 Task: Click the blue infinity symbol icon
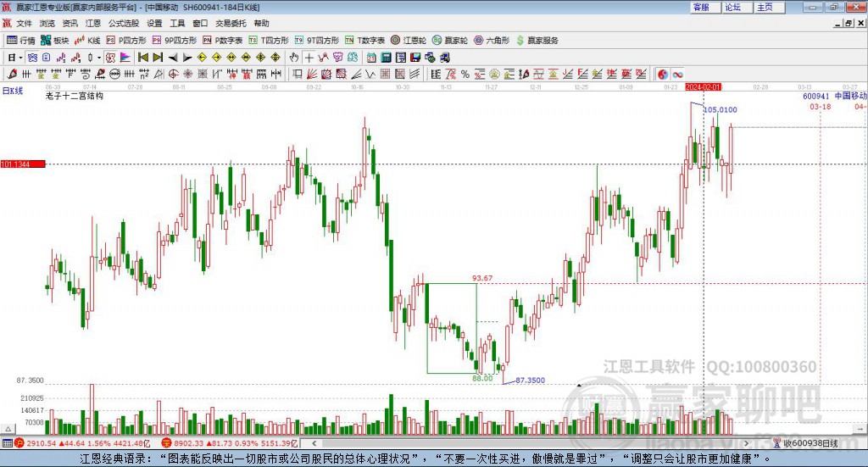tap(677, 74)
